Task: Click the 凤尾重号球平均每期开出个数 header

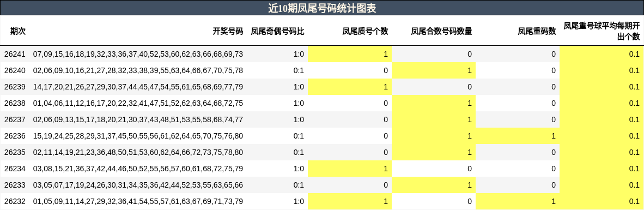Action: (602, 31)
